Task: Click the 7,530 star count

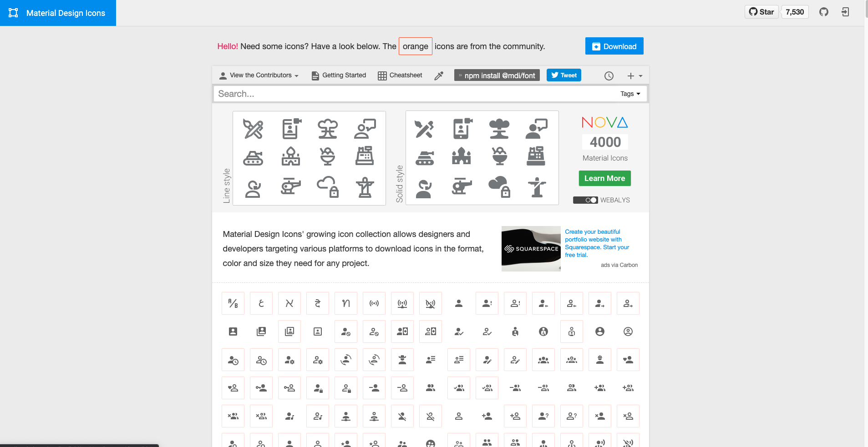Action: pyautogui.click(x=795, y=12)
